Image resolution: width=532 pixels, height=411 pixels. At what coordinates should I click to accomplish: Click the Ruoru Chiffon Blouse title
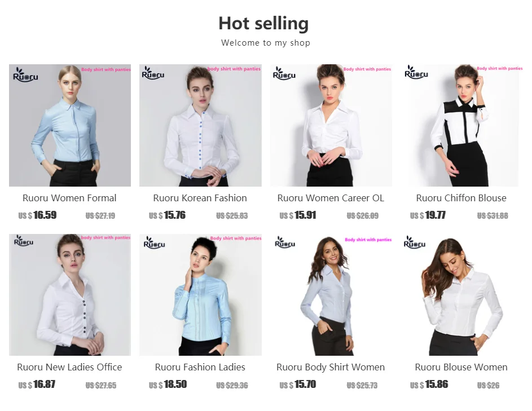pos(461,198)
